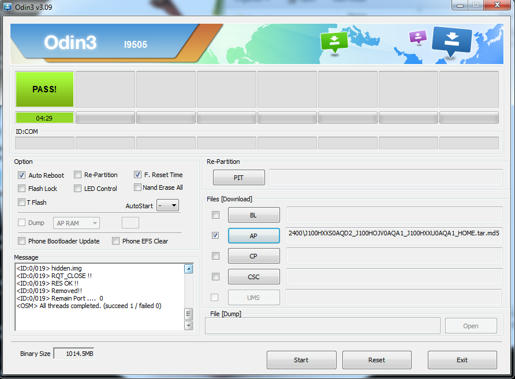Click the Binary Size value field
Screen dimensions: 515x379
[x=74, y=354]
